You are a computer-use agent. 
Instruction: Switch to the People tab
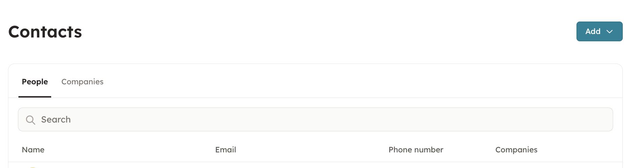(x=35, y=82)
